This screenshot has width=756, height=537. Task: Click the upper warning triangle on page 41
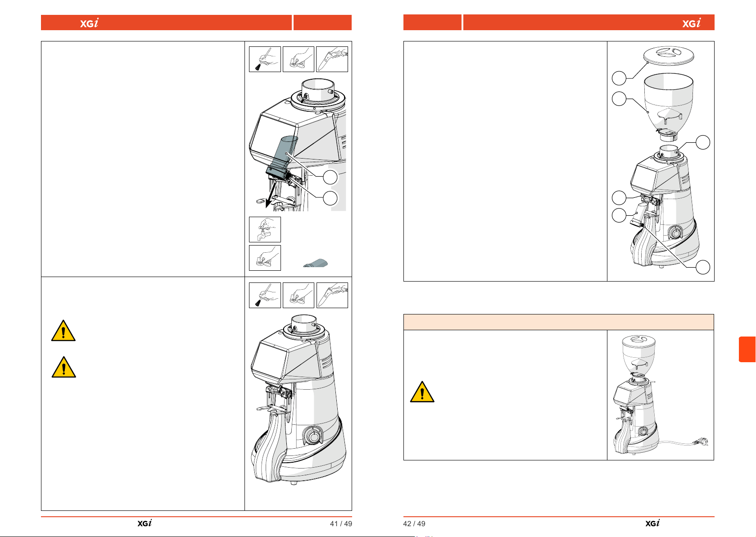(63, 331)
